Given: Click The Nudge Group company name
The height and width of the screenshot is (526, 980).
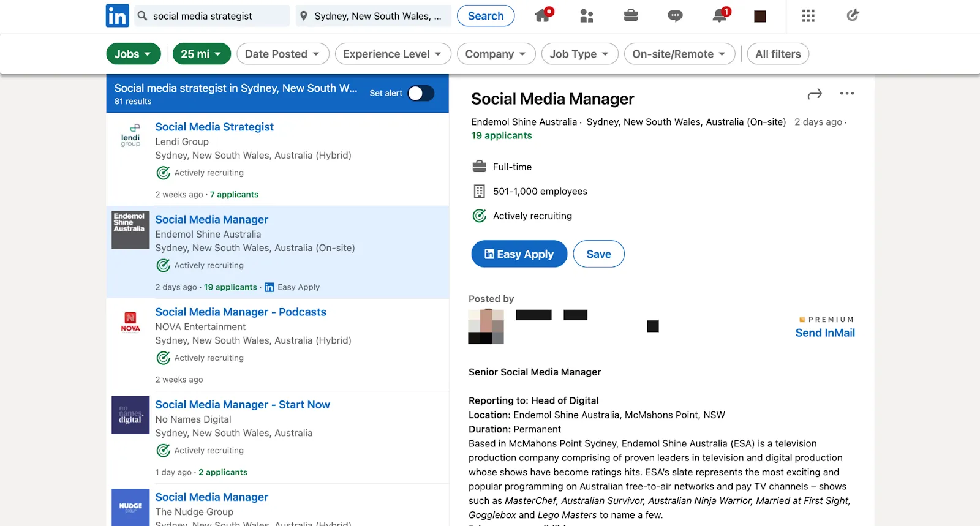Looking at the screenshot, I should point(194,512).
